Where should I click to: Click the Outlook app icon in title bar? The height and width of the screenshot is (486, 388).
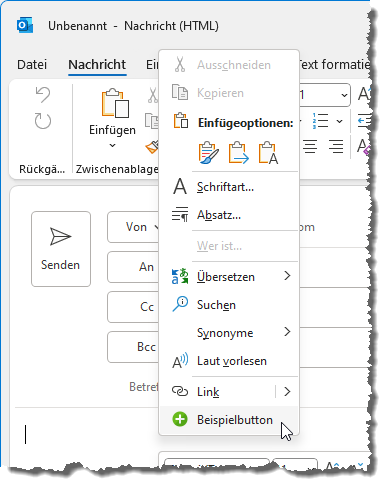pos(25,25)
